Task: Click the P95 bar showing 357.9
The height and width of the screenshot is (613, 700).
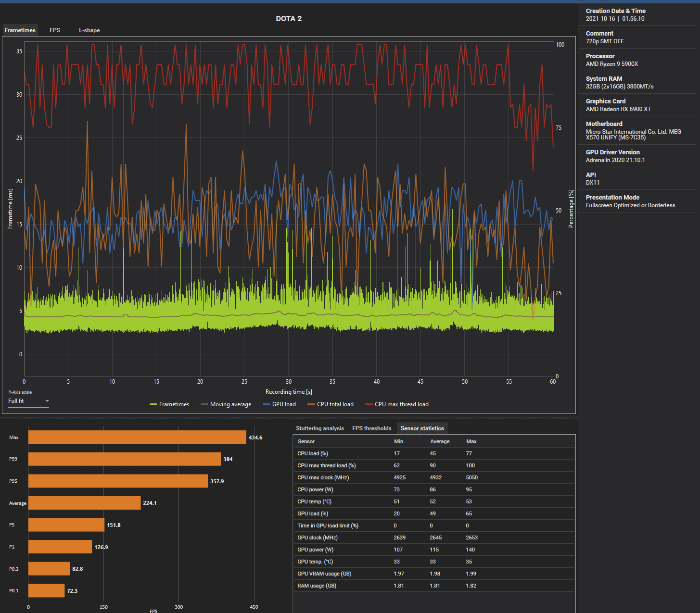Action: click(x=118, y=481)
